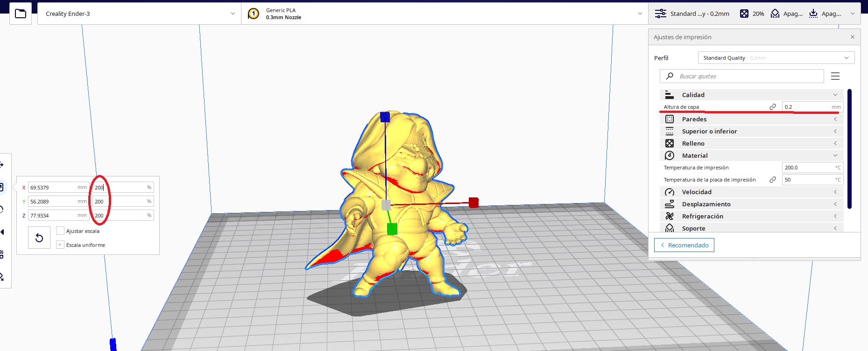Click link icon beside Altura de capa
Screen dimensions: 868x351
(x=773, y=107)
